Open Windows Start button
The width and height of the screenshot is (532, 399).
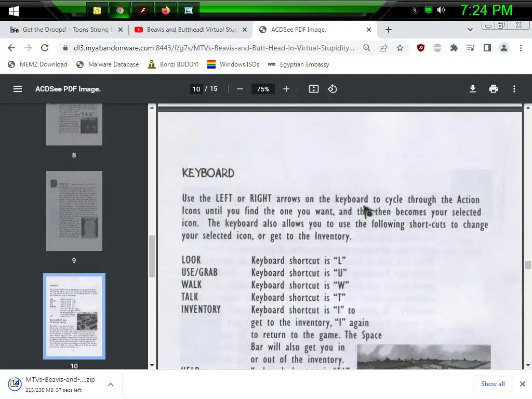click(x=14, y=11)
